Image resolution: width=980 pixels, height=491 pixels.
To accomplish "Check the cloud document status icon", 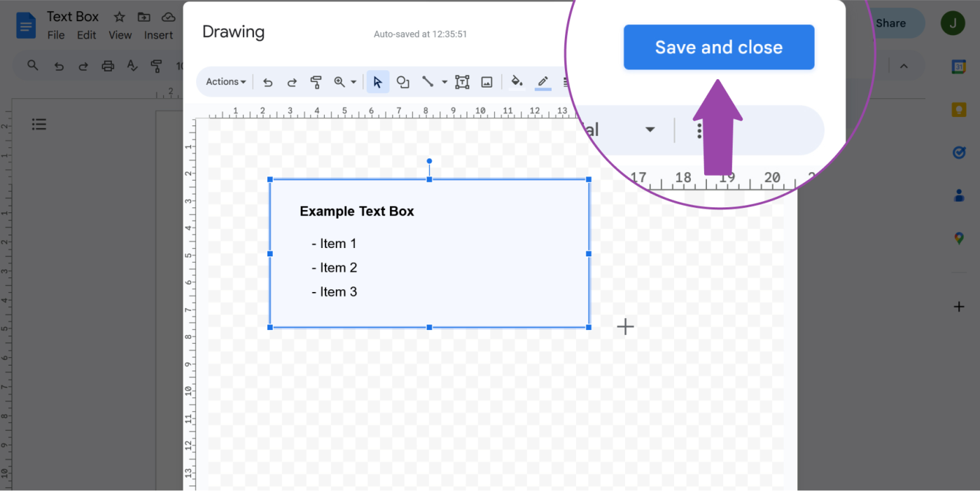I will (x=168, y=17).
